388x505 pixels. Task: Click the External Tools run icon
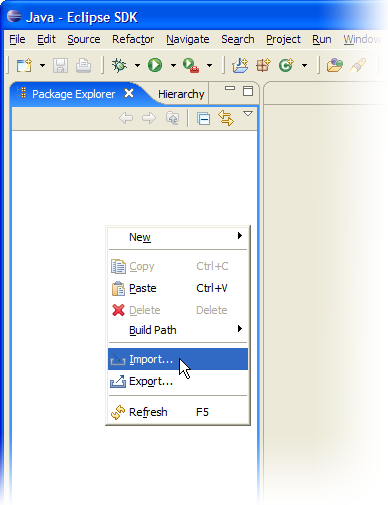tap(191, 65)
